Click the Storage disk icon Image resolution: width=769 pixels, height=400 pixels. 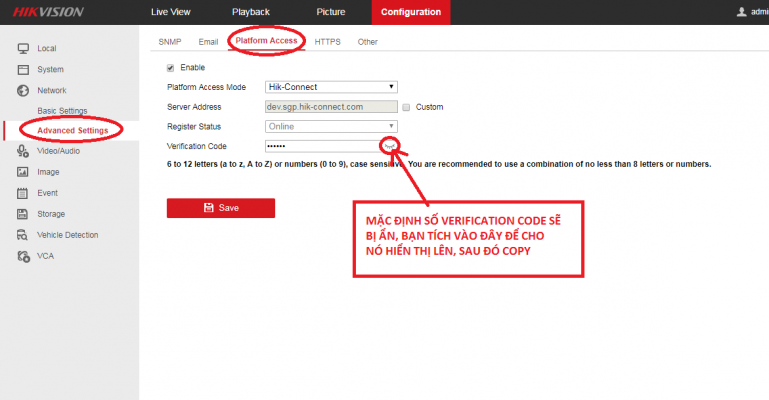[23, 214]
